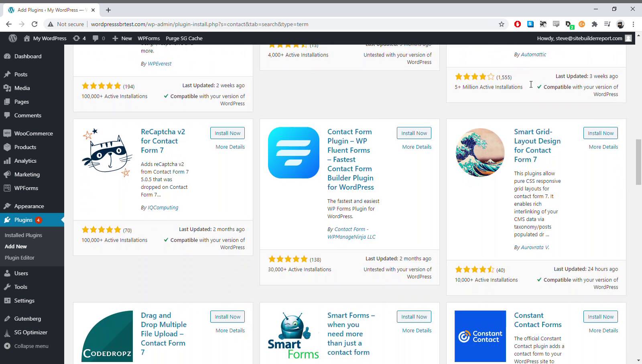This screenshot has width=642, height=364.
Task: Open the Chrome three-dot menu
Action: 633,24
